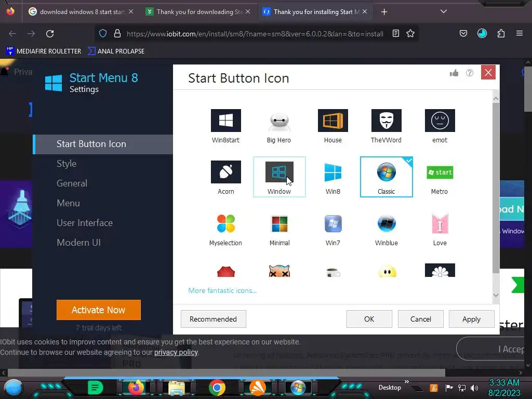Viewport: 532px width, 399px height.
Task: Click the Activate Now button
Action: pos(98,310)
